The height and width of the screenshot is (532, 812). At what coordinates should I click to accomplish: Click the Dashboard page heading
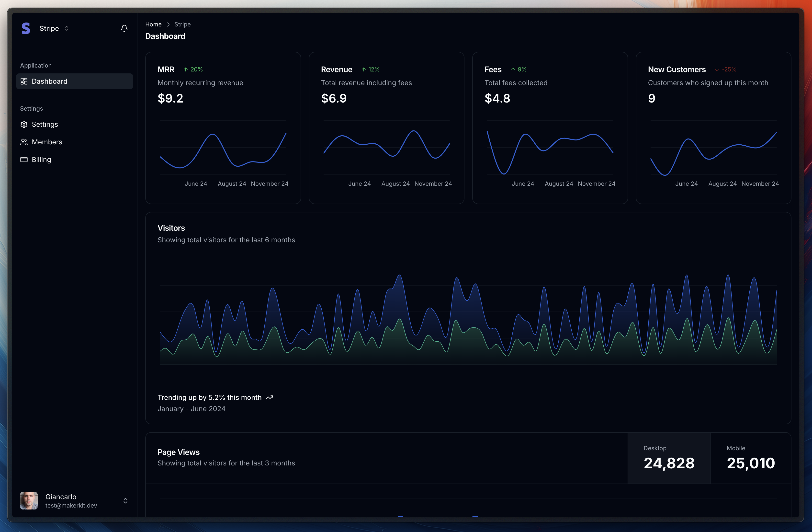[165, 36]
